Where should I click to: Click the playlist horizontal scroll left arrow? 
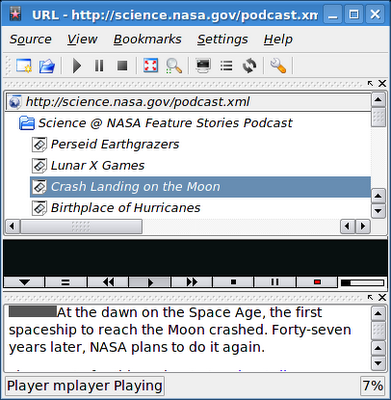coord(12,226)
